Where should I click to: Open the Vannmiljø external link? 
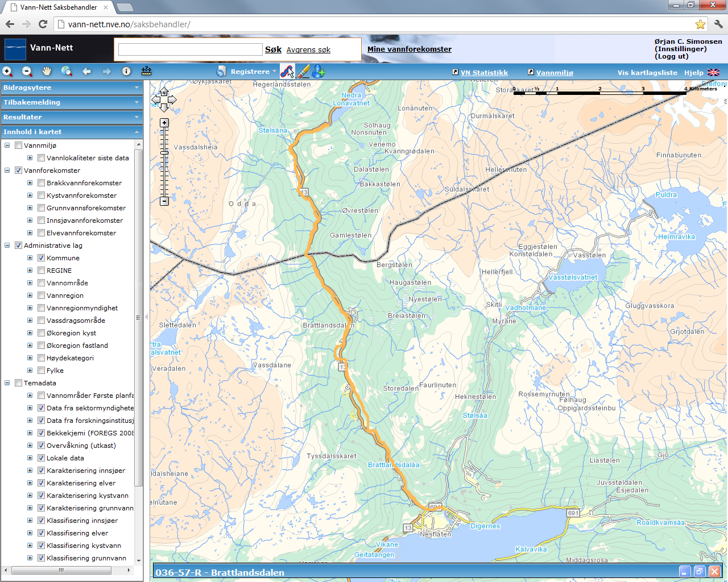[x=555, y=73]
